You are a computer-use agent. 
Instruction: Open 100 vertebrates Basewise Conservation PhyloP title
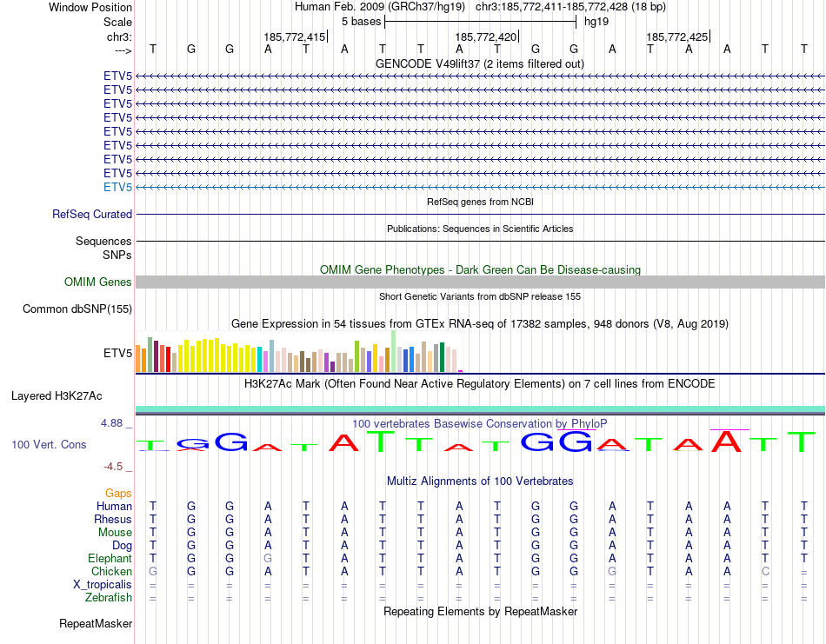click(479, 423)
